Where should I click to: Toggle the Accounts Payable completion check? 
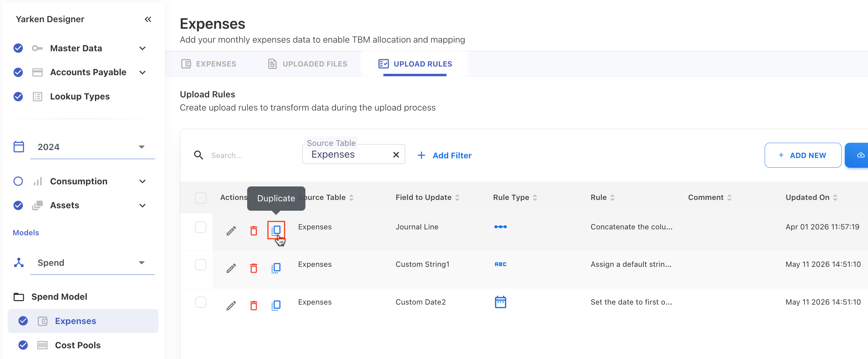click(18, 72)
